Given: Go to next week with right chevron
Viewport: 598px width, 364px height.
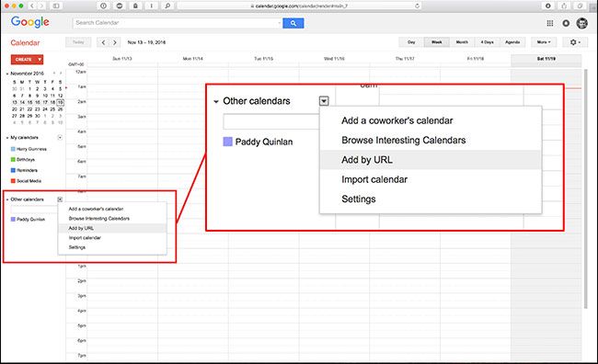Looking at the screenshot, I should [115, 42].
